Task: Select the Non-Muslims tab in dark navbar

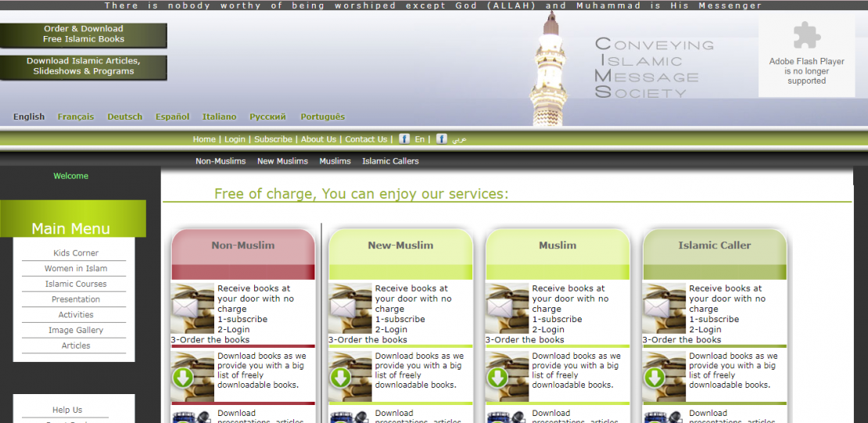Action: [x=221, y=161]
